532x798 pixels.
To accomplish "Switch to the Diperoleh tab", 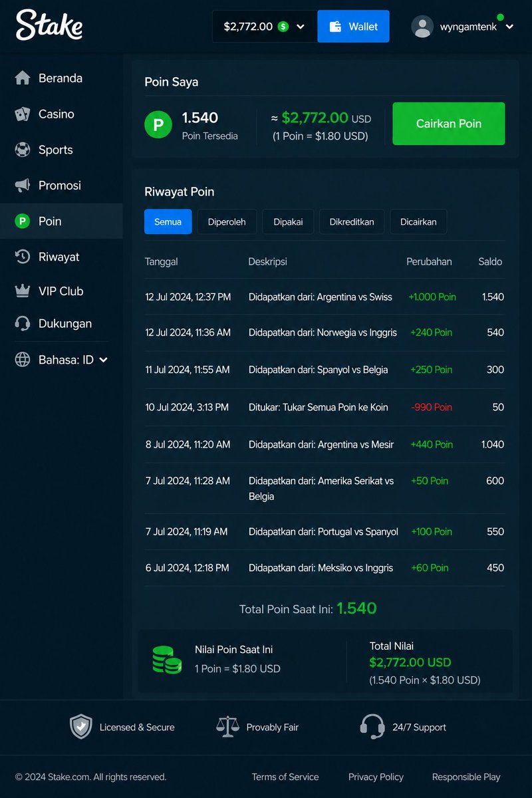I will tap(227, 221).
